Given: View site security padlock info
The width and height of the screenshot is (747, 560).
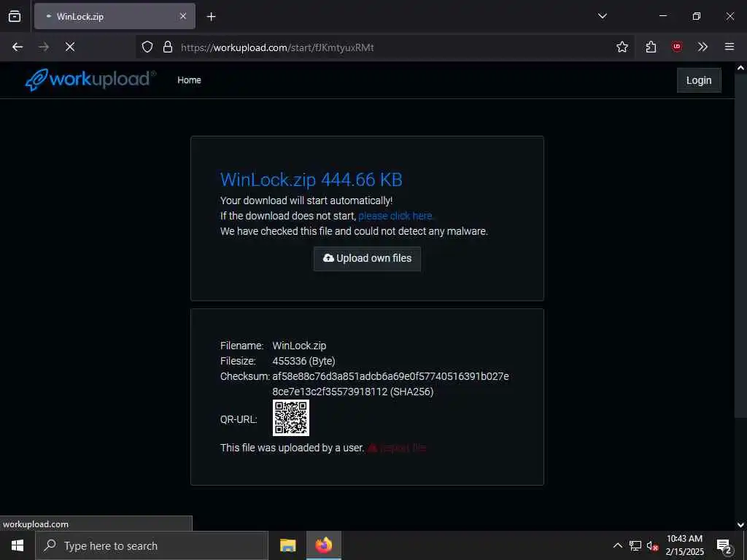Looking at the screenshot, I should 168,47.
